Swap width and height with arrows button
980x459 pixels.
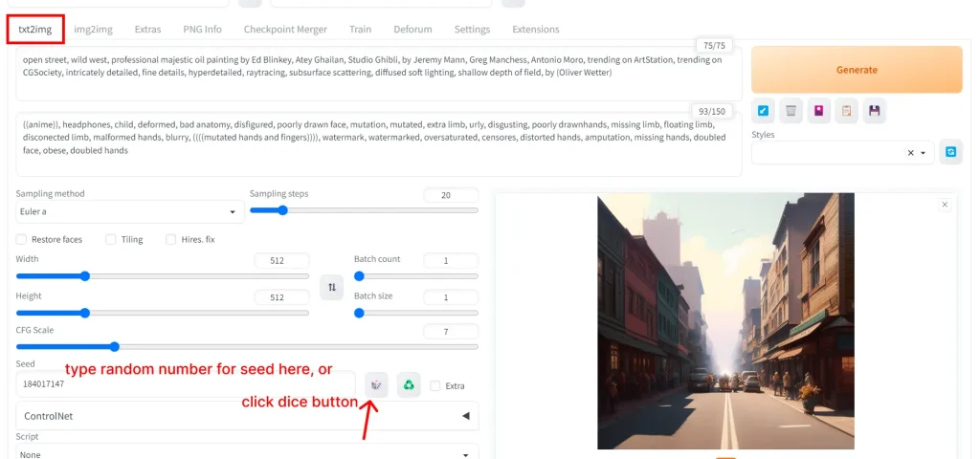331,286
